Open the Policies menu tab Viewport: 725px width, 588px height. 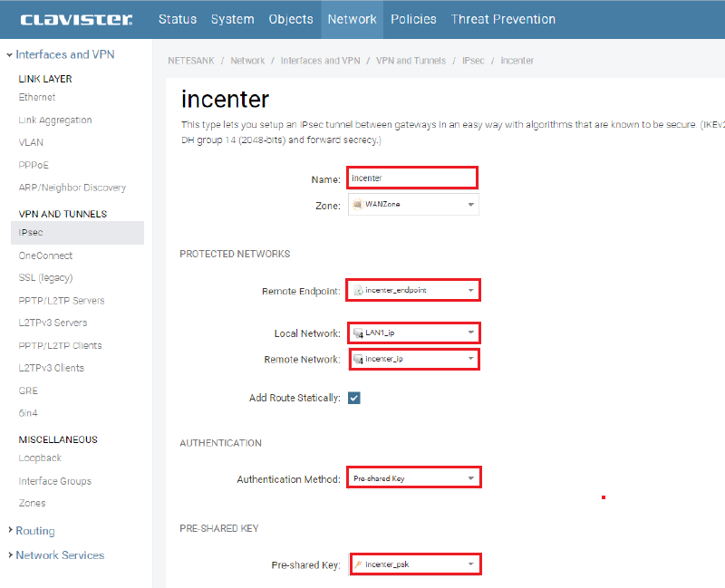coord(413,19)
